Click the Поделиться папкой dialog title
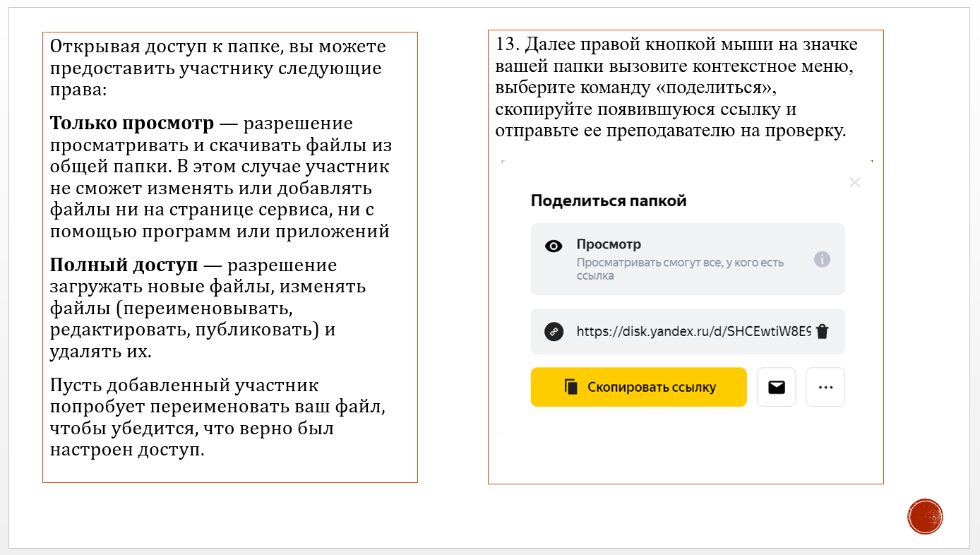 pos(609,201)
